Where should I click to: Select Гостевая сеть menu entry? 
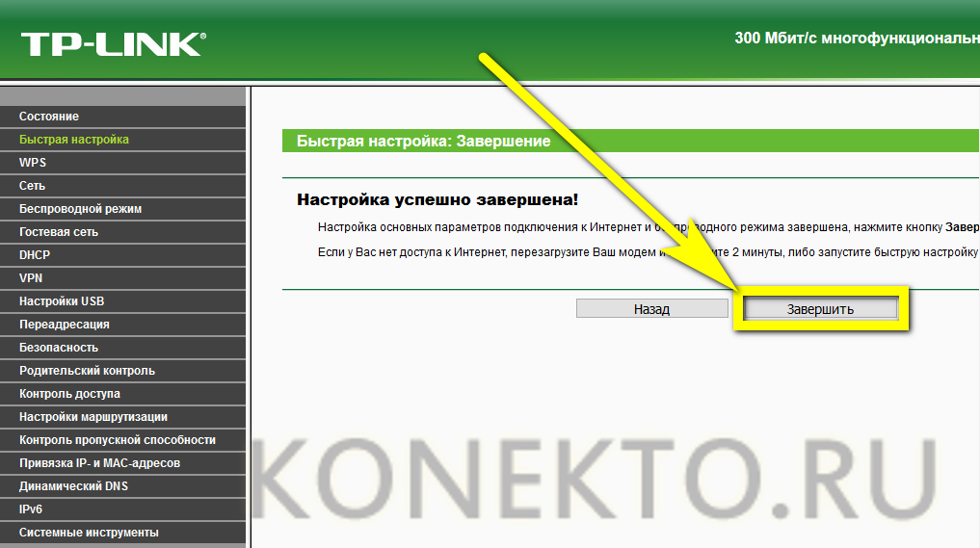pyautogui.click(x=59, y=232)
